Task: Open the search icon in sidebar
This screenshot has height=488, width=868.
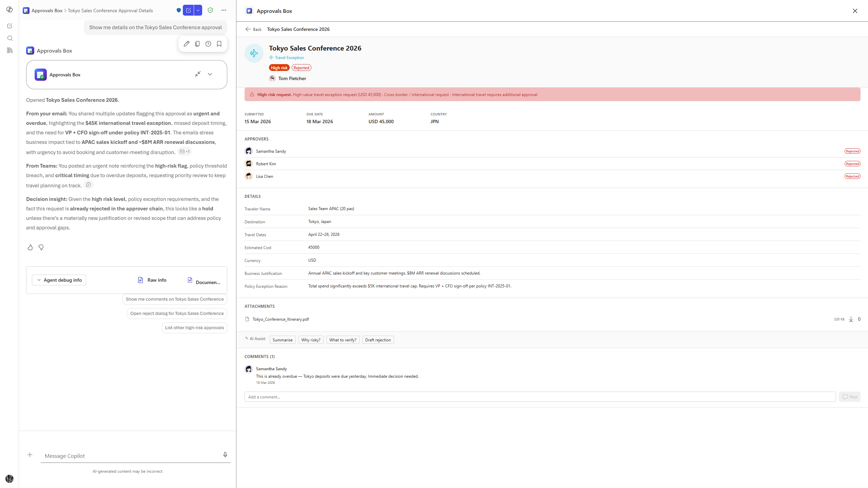Action: tap(9, 38)
